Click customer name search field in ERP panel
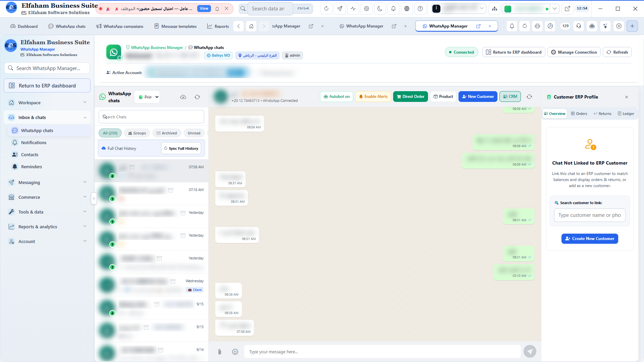The image size is (644, 362). (590, 215)
